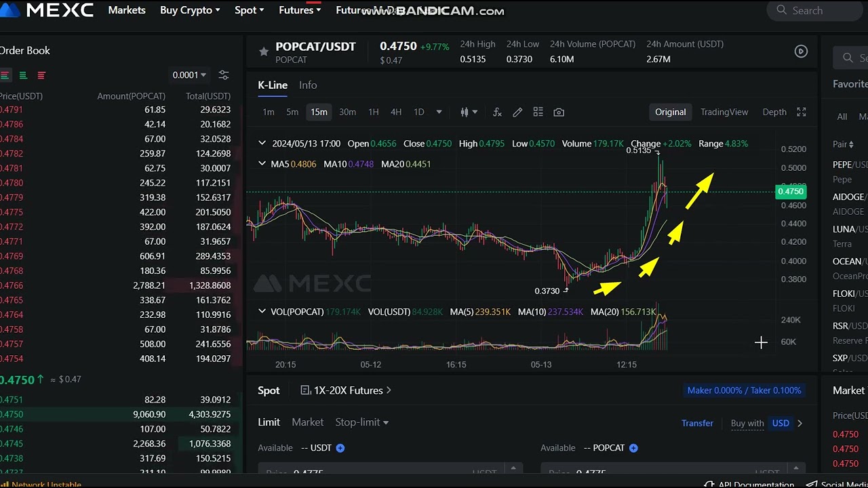Viewport: 868px width, 488px height.
Task: Open more timeframes dropdown after 1D
Action: [439, 112]
